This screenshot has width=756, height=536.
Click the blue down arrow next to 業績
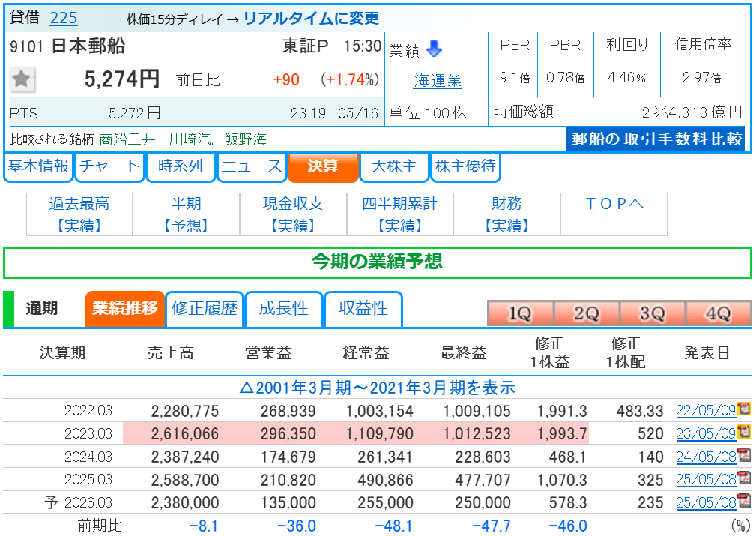click(x=435, y=49)
